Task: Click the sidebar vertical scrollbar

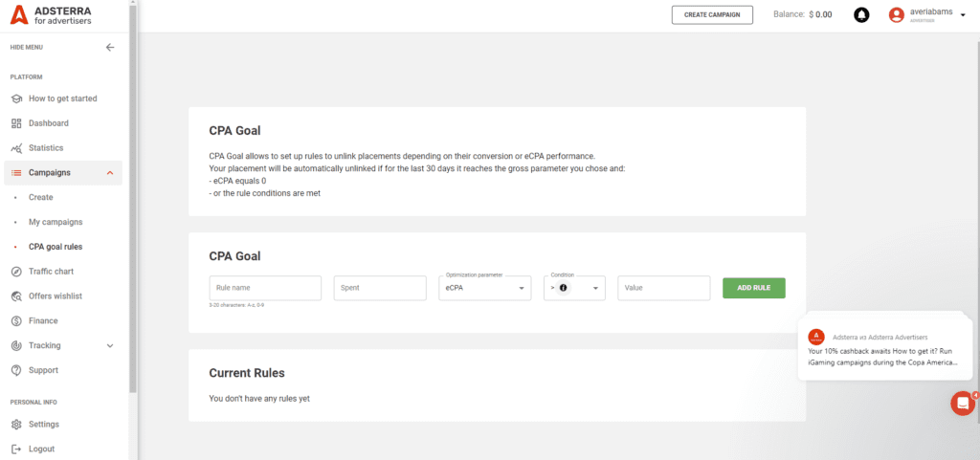Action: [132, 200]
